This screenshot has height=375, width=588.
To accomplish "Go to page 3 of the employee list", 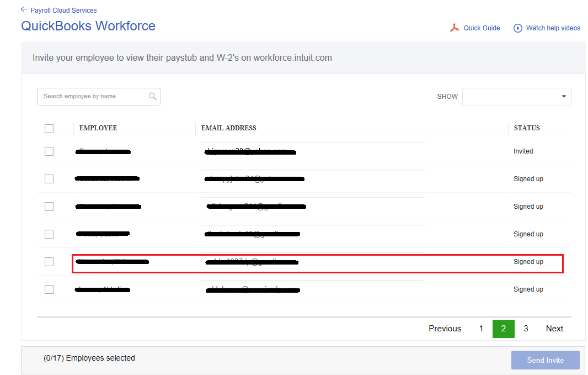I will (x=525, y=328).
